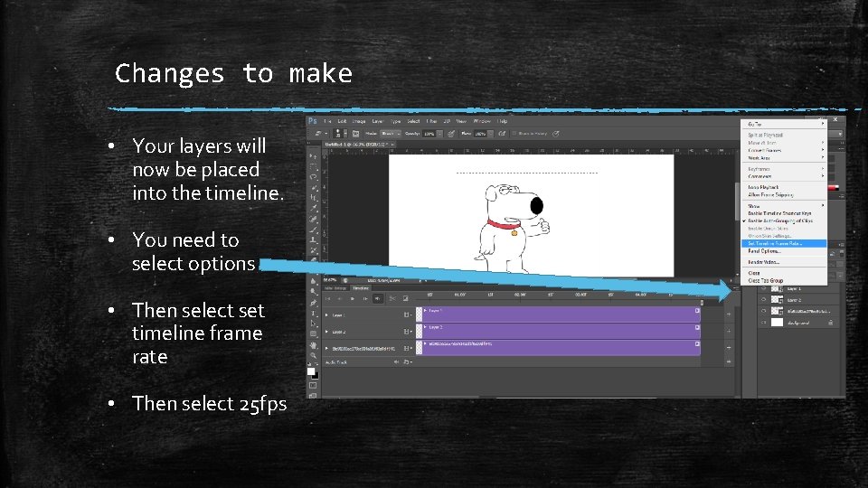Choose Set Timeline Frame Rate menu item
Viewport: 868px width, 488px height.
tap(784, 243)
